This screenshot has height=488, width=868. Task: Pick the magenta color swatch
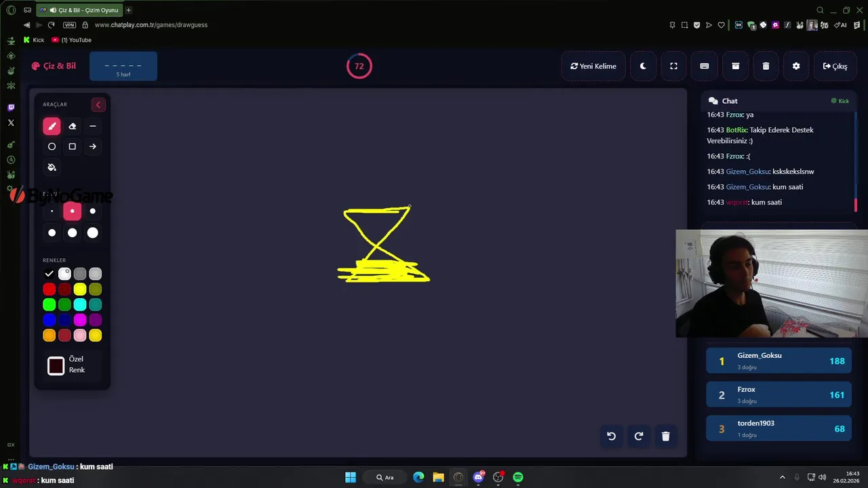tap(80, 320)
